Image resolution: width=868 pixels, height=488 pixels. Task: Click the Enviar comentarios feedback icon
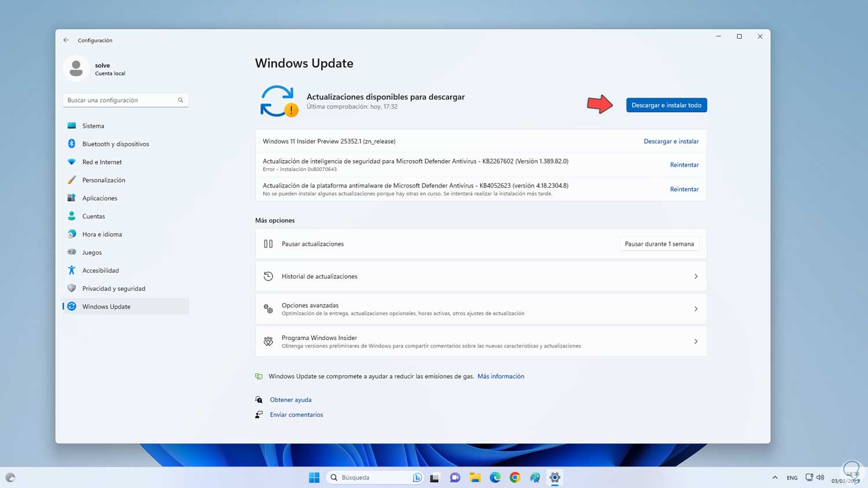[x=259, y=415]
